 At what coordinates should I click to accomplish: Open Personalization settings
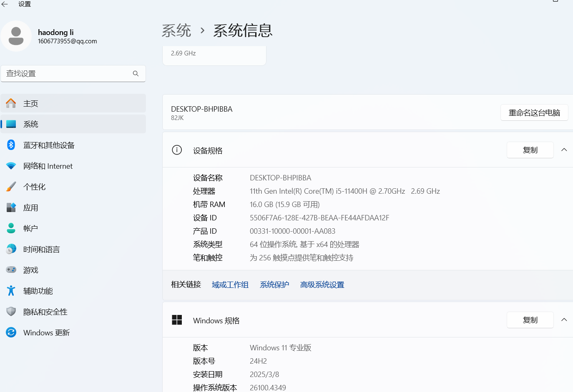point(34,187)
